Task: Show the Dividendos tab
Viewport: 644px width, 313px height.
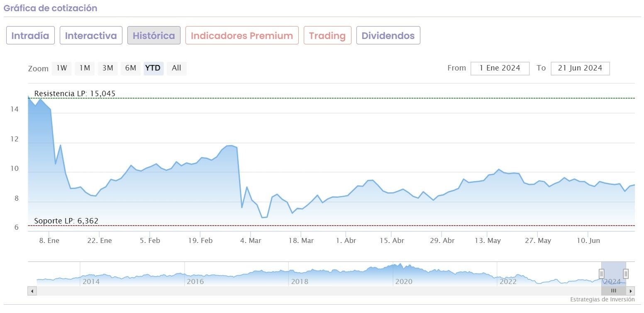Action: click(388, 36)
